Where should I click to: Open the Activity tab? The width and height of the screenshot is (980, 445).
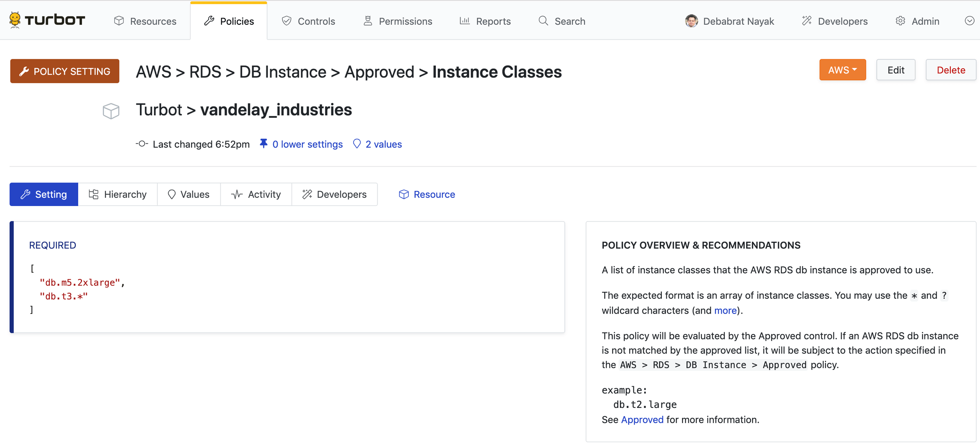[256, 194]
